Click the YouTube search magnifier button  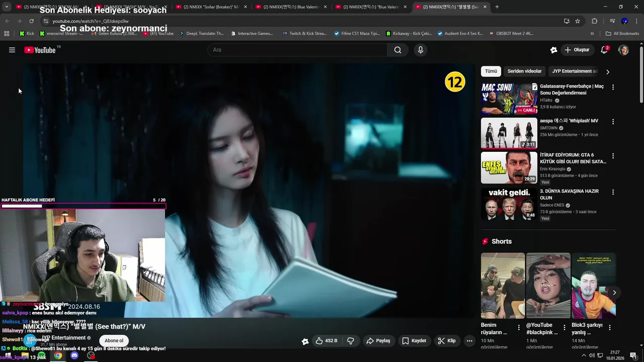point(398,50)
